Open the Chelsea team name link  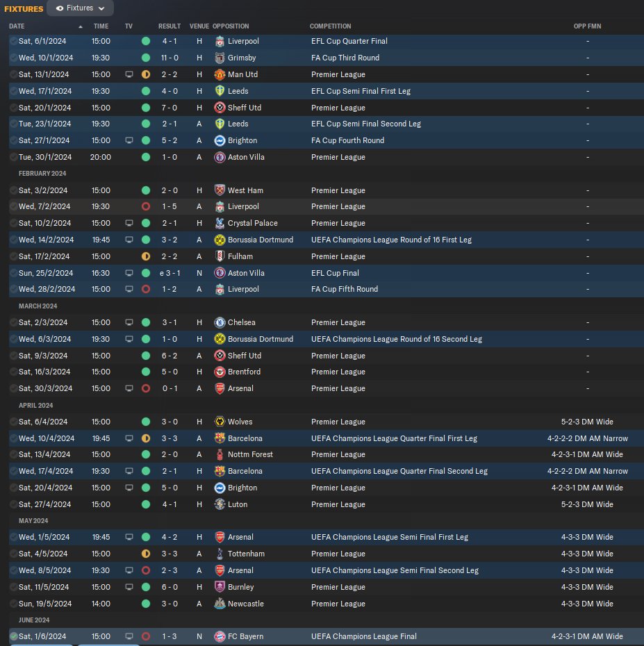click(242, 322)
